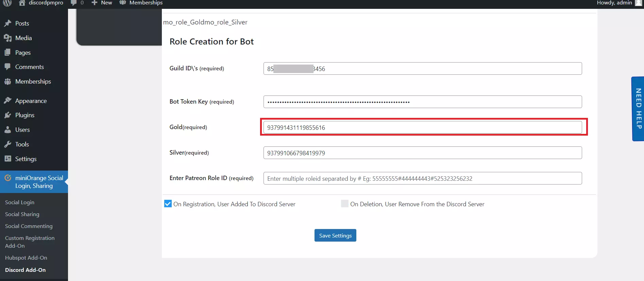
Task: Click the Silver(required) label
Action: pyautogui.click(x=189, y=153)
